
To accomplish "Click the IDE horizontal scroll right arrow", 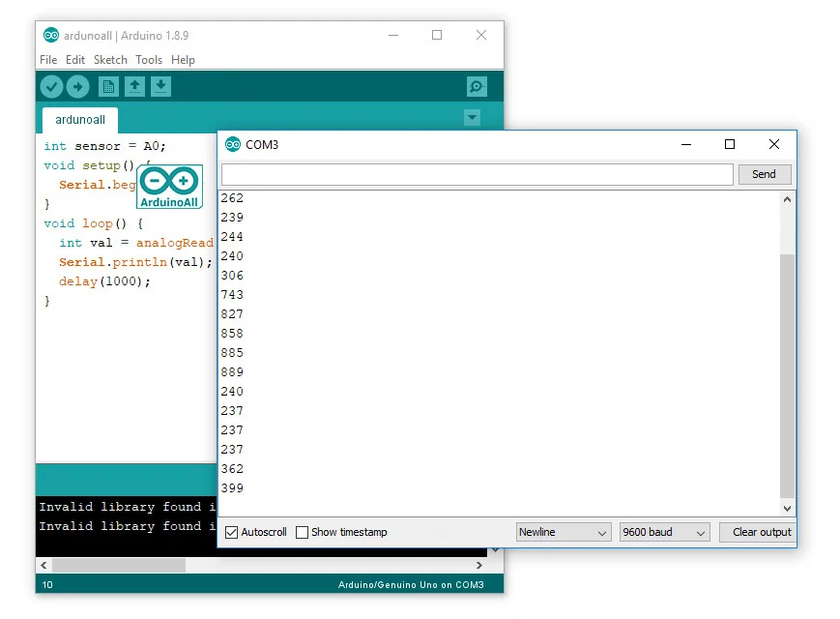I will pos(478,565).
